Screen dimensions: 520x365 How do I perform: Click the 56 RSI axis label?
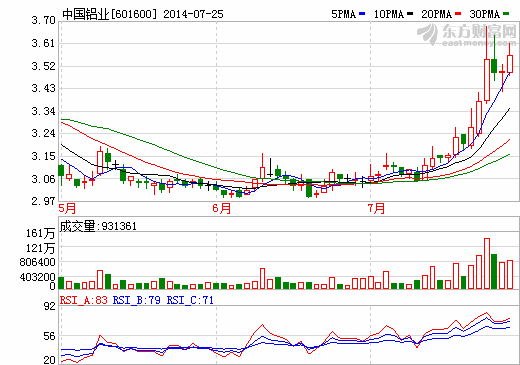(x=50, y=336)
